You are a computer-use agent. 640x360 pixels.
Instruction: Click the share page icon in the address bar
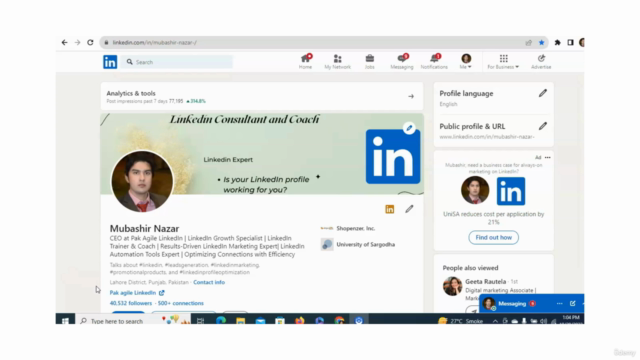click(529, 42)
